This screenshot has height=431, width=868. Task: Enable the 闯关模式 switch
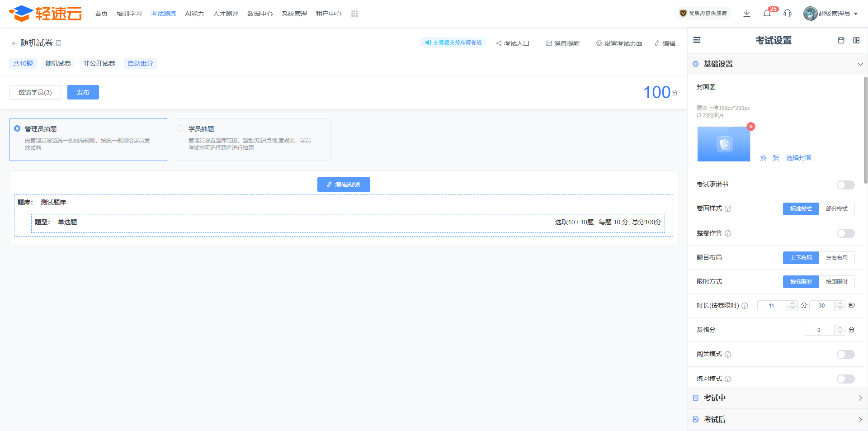(x=845, y=355)
